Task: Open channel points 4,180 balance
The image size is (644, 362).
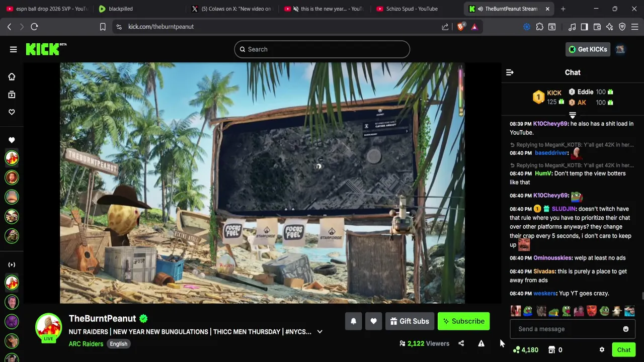Action: 526,350
